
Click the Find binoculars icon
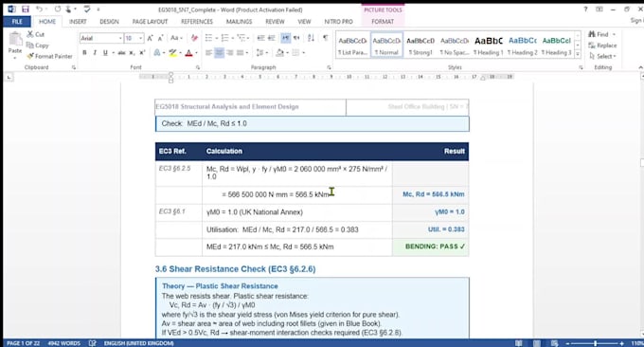click(592, 34)
